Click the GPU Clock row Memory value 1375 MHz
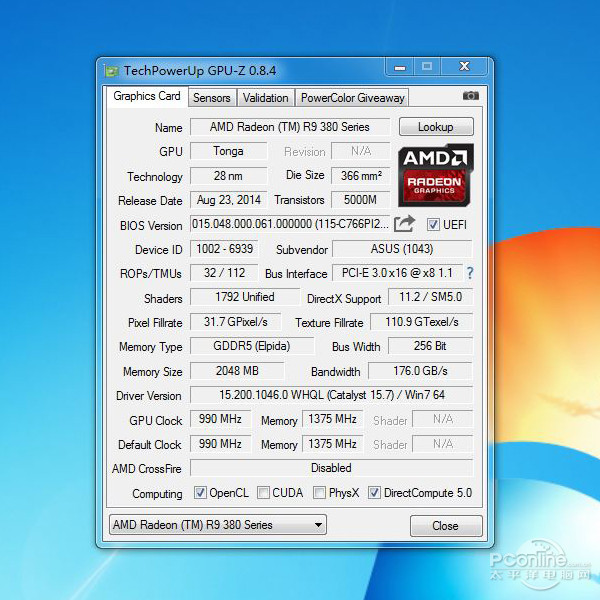The width and height of the screenshot is (600, 600). click(333, 419)
